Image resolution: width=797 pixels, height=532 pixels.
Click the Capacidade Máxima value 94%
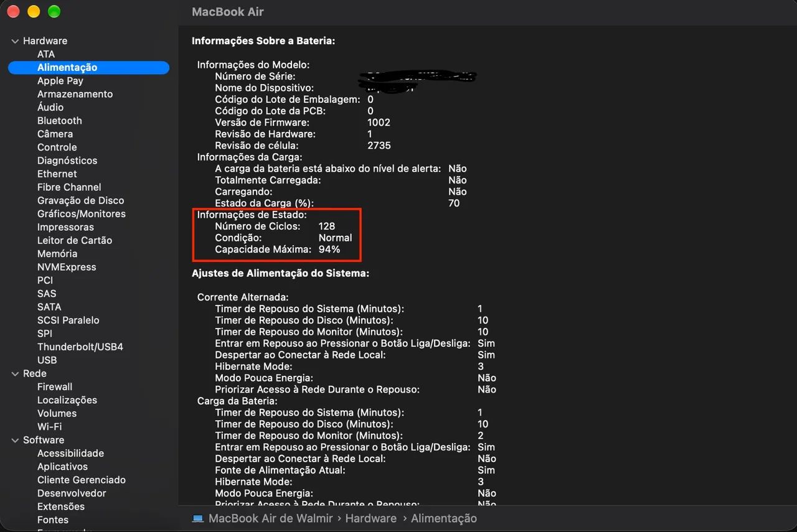pos(329,250)
